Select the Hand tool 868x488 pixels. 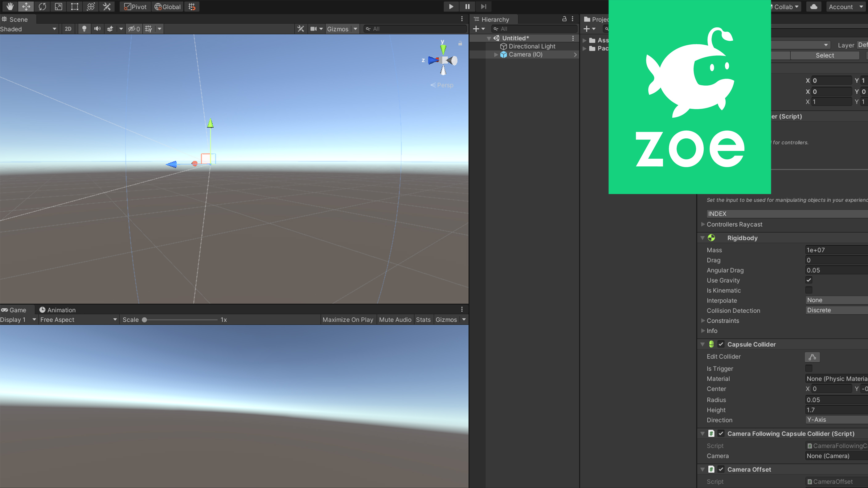(10, 6)
